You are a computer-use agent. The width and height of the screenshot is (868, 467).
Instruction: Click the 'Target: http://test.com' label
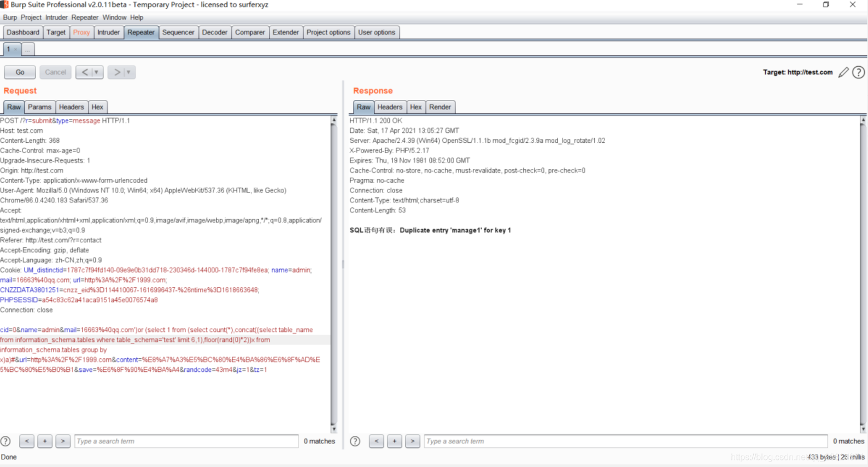tap(797, 72)
